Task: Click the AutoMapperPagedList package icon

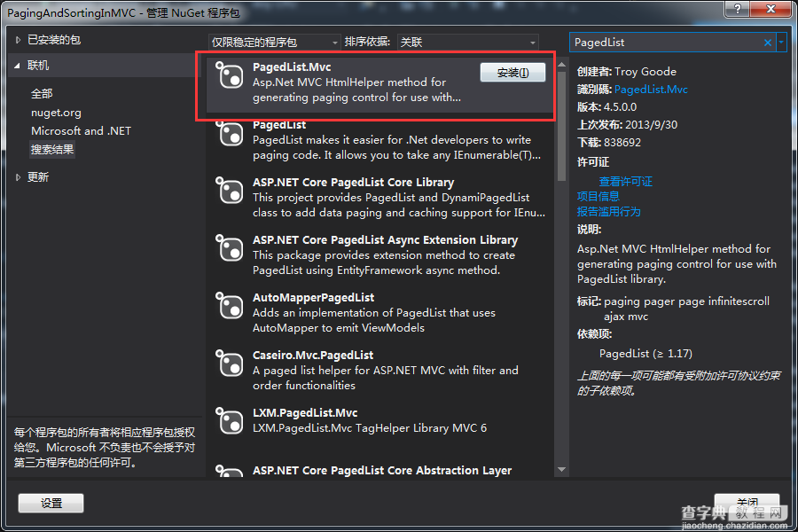Action: [230, 305]
